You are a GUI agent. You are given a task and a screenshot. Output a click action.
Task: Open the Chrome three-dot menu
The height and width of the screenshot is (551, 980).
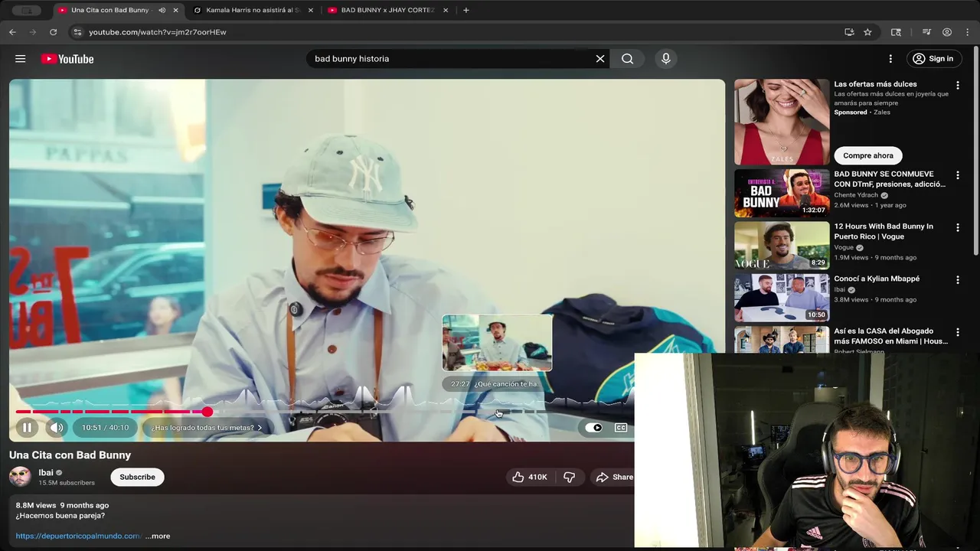pos(968,32)
